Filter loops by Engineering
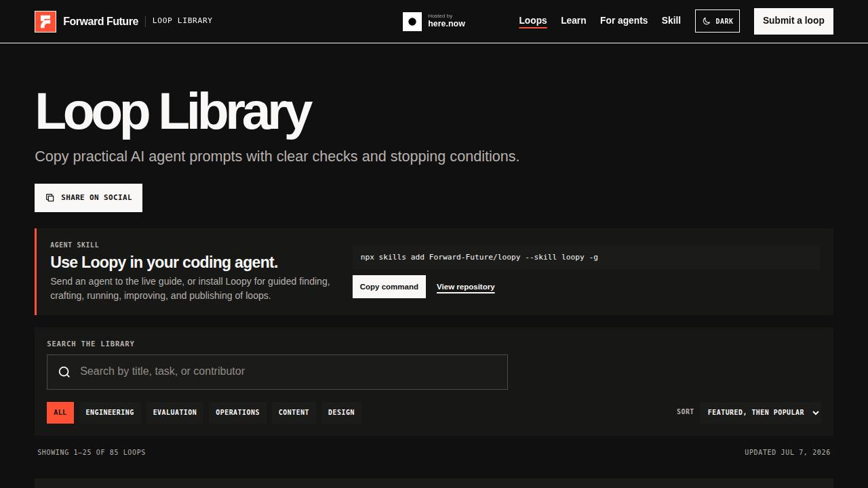This screenshot has width=868, height=488. [110, 412]
